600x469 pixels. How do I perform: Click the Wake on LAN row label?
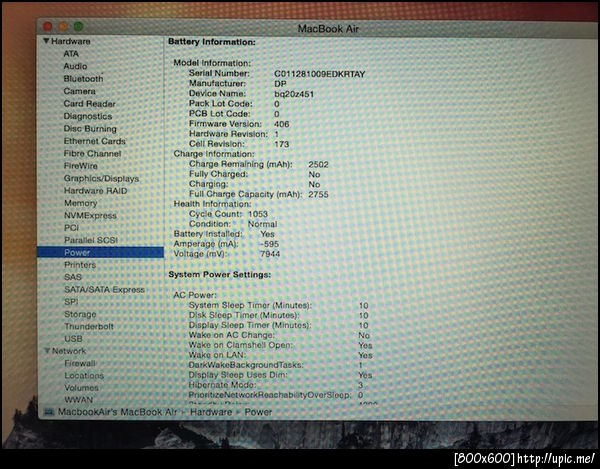pyautogui.click(x=217, y=355)
